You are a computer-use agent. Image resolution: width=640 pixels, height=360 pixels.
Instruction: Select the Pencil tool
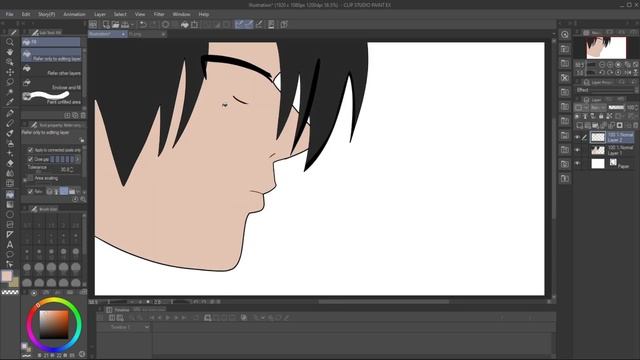(10, 123)
